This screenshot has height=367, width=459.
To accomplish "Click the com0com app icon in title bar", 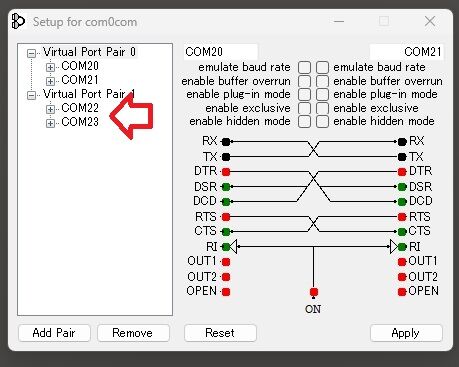I will coord(18,22).
